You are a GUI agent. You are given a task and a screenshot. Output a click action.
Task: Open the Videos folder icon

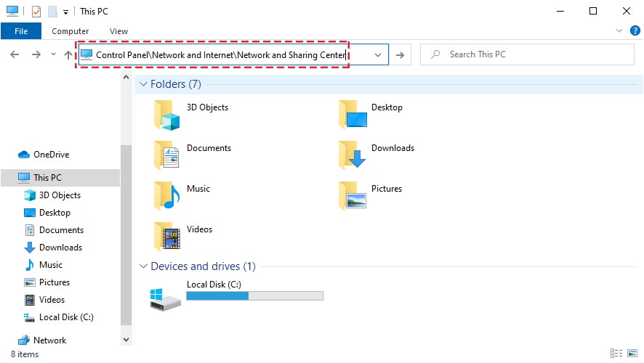(x=166, y=237)
